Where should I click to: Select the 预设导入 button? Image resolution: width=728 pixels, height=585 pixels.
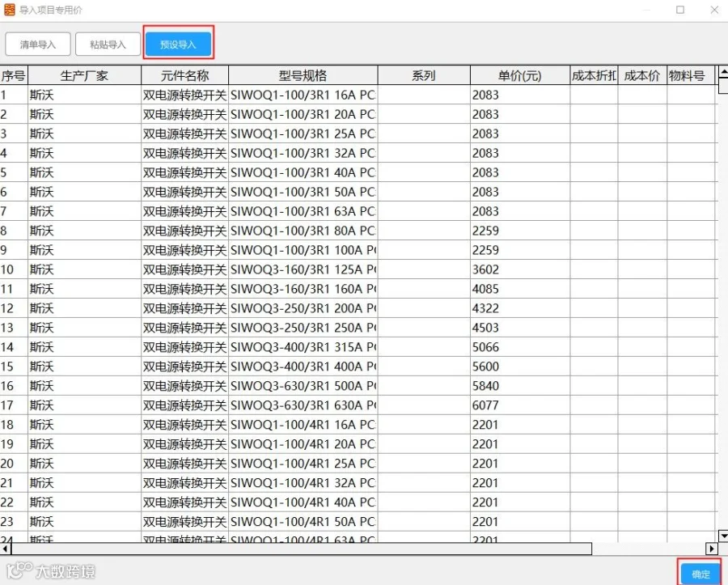point(178,45)
